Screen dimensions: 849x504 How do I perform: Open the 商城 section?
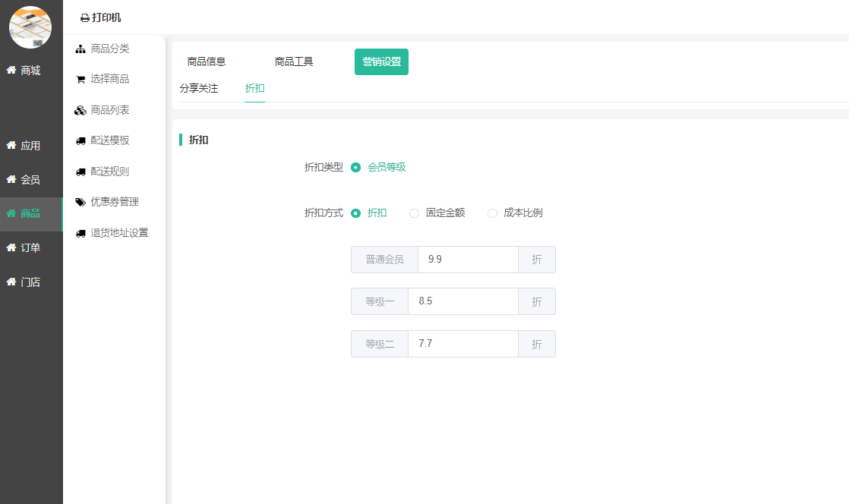click(30, 71)
